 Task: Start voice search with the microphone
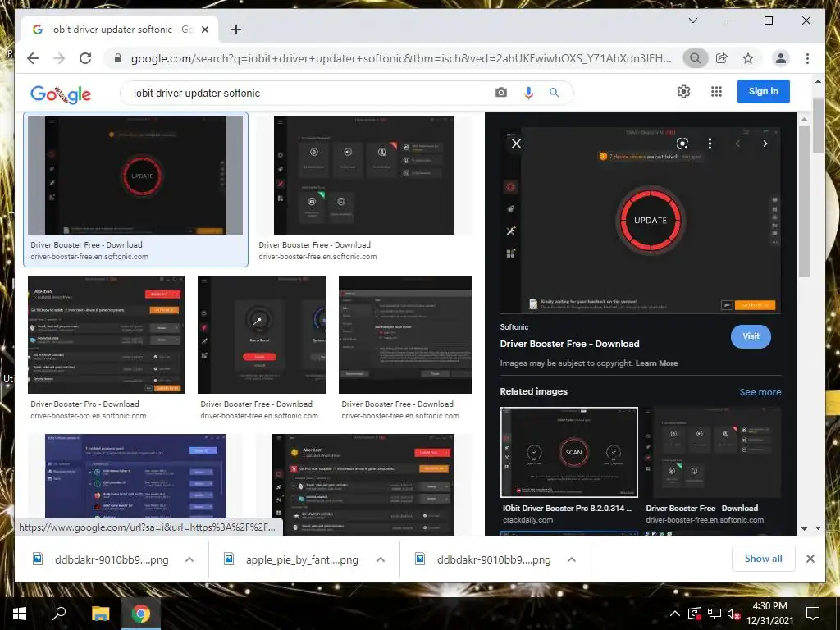click(528, 93)
